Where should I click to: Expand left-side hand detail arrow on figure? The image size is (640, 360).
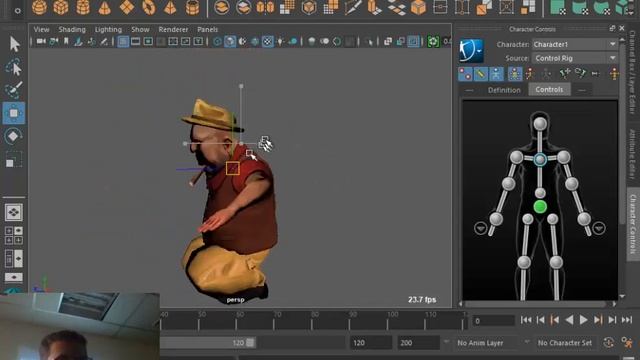pos(480,228)
